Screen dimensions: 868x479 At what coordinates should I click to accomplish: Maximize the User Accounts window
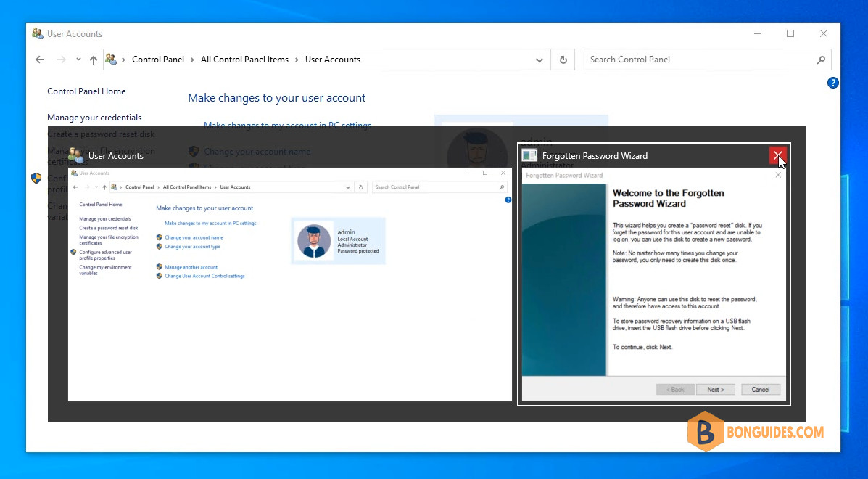click(790, 34)
